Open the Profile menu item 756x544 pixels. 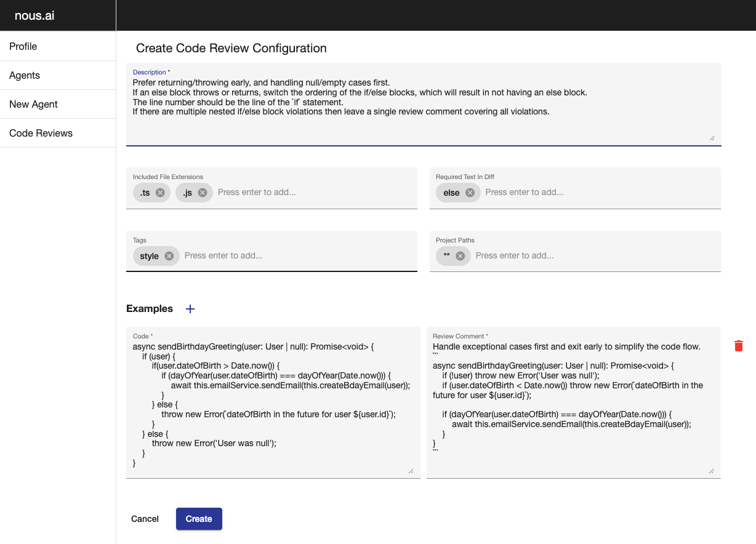click(x=58, y=46)
